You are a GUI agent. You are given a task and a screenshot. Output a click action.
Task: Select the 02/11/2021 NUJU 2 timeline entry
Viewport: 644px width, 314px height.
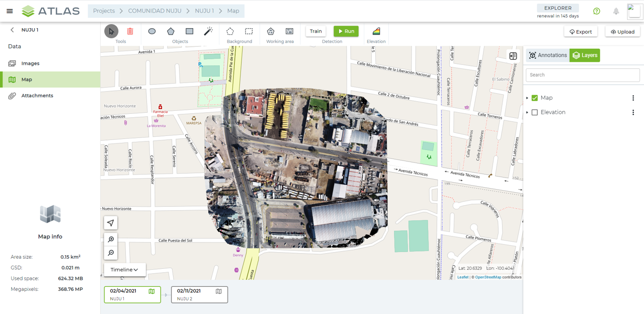pyautogui.click(x=199, y=294)
